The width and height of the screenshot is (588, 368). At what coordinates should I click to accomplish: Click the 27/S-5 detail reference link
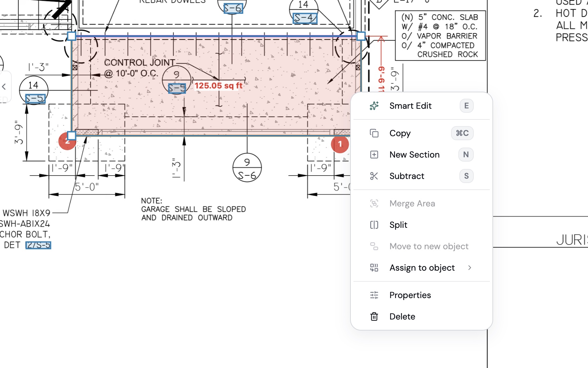[38, 245]
